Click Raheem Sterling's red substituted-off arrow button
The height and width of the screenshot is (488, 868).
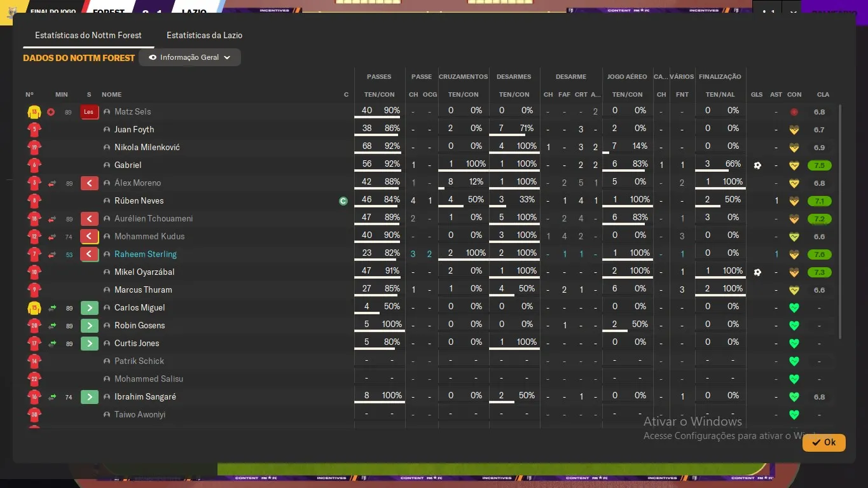pos(89,254)
